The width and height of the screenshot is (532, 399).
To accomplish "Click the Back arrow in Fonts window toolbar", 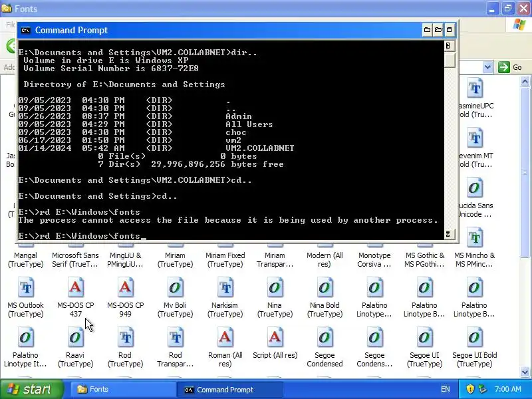I will coord(11,46).
